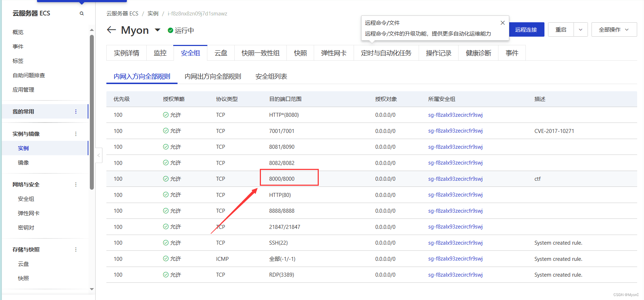Click the sidebar scrollbar thumb
This screenshot has height=300, width=644.
(x=92, y=112)
